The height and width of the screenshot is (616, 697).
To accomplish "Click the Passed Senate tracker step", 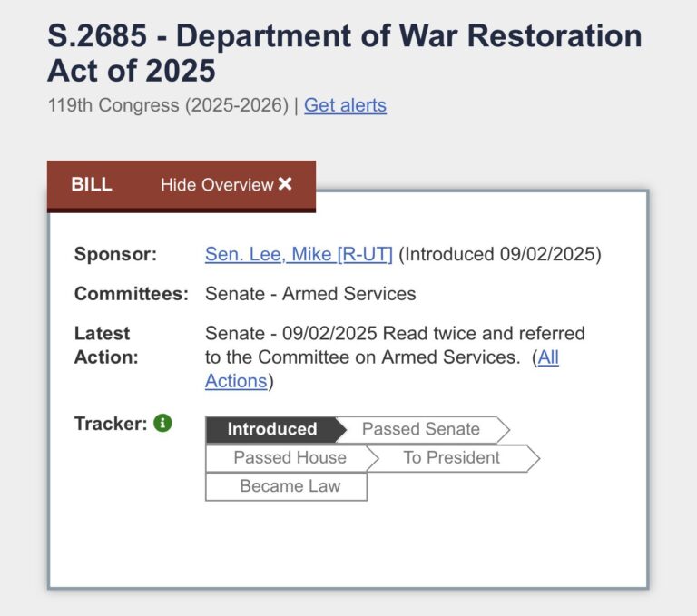I will click(x=421, y=429).
